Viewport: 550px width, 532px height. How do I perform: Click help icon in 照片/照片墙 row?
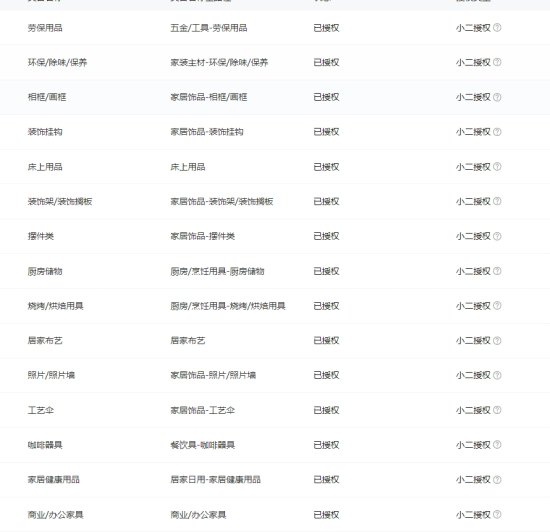(497, 375)
